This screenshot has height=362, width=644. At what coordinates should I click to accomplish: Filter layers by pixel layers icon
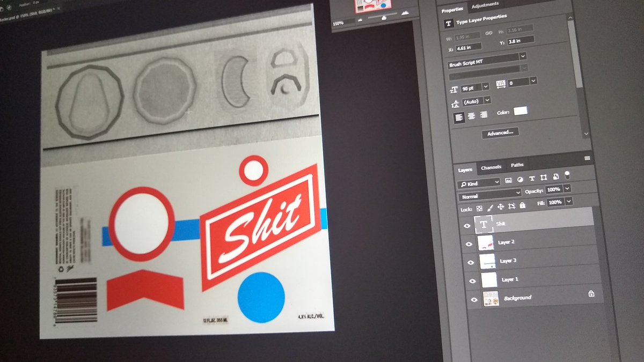(508, 180)
